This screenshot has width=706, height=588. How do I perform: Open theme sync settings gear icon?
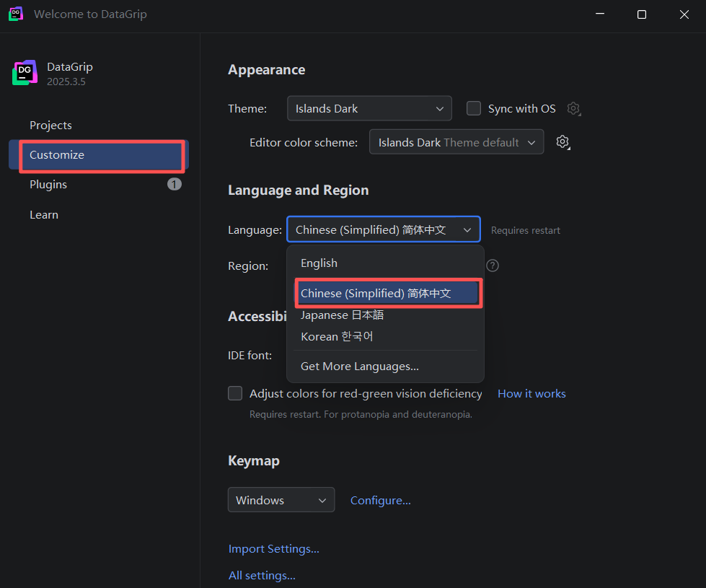[573, 109]
